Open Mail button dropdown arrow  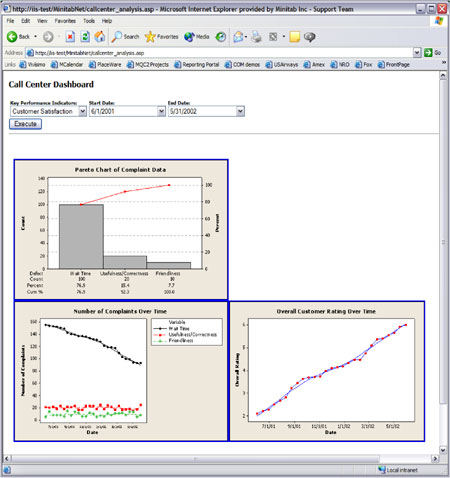point(246,37)
